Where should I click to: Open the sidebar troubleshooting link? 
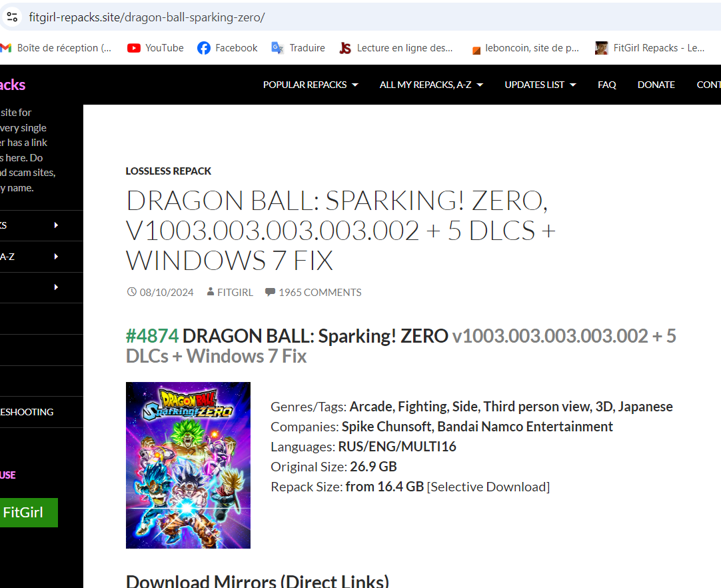(27, 412)
